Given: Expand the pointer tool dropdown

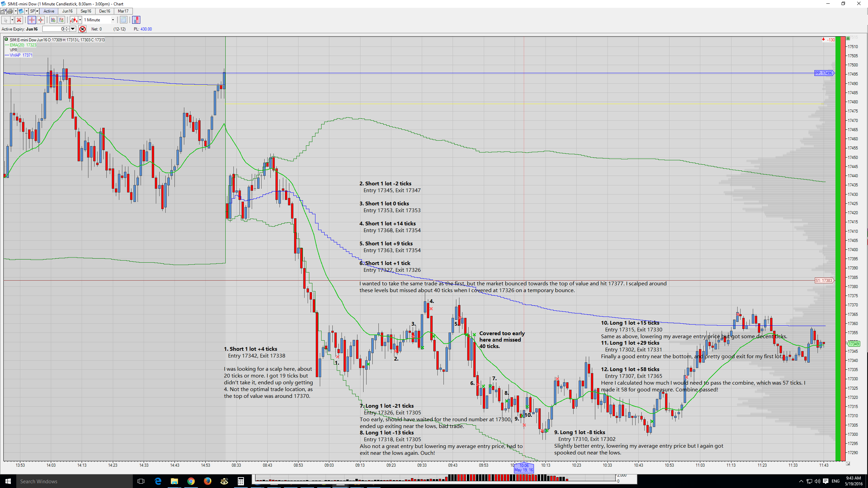Looking at the screenshot, I should pos(12,20).
